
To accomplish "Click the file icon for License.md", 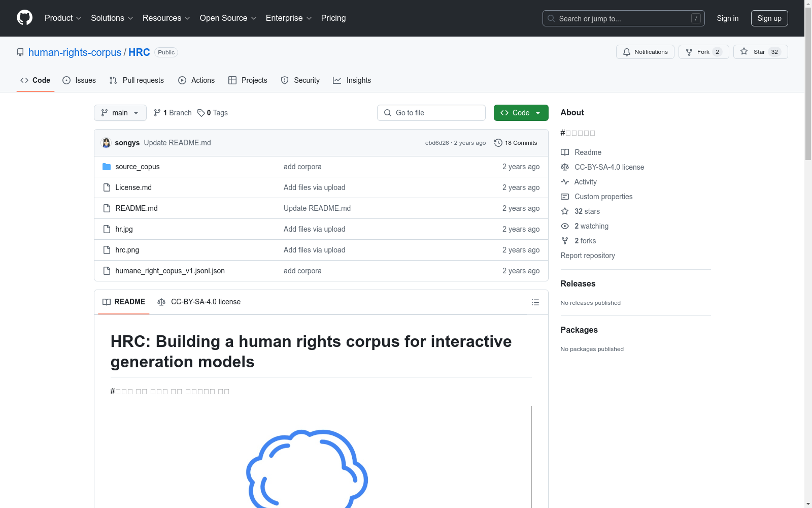I will [107, 187].
